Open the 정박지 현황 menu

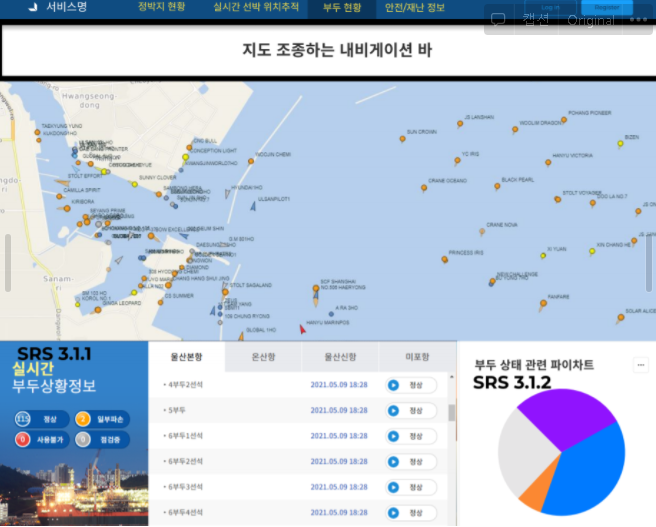[161, 7]
